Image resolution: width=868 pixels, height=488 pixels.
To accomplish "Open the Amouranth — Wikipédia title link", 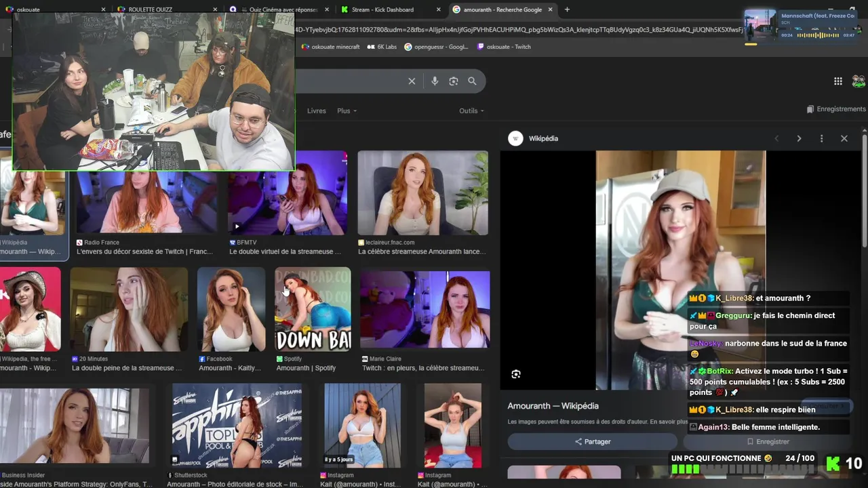I will click(553, 406).
